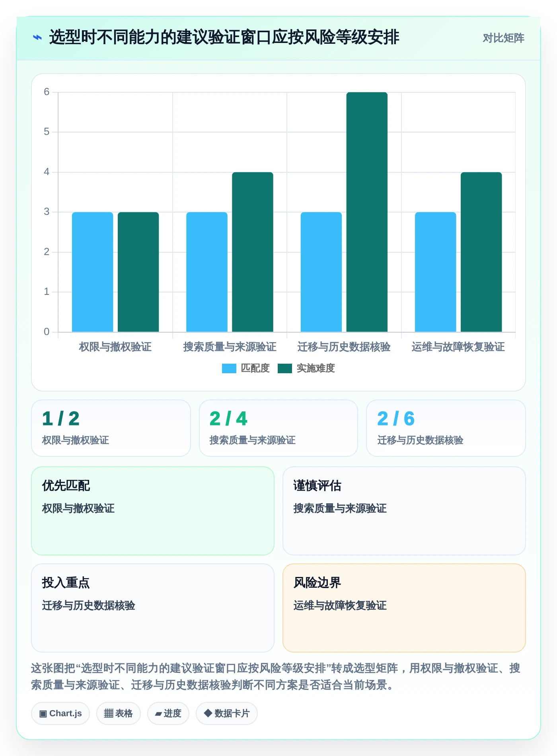Click the 实施难度 bar for 运维与故障恢复验证

coord(481,252)
